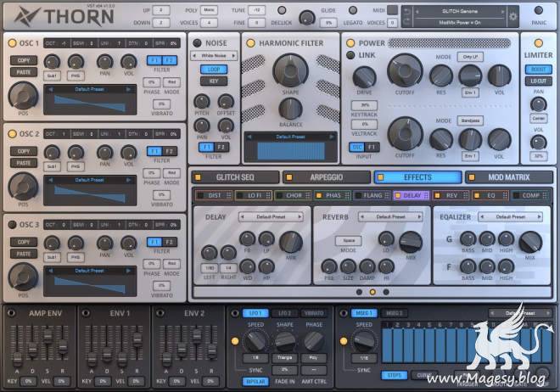This screenshot has height=392, width=560.
Task: Click the ENV 1 round indicator
Action: pyautogui.click(x=86, y=313)
